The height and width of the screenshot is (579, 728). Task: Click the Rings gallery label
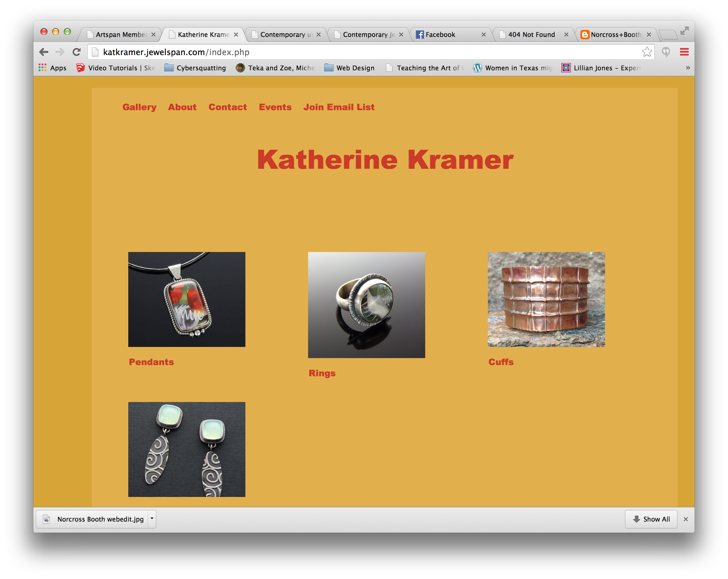(322, 373)
